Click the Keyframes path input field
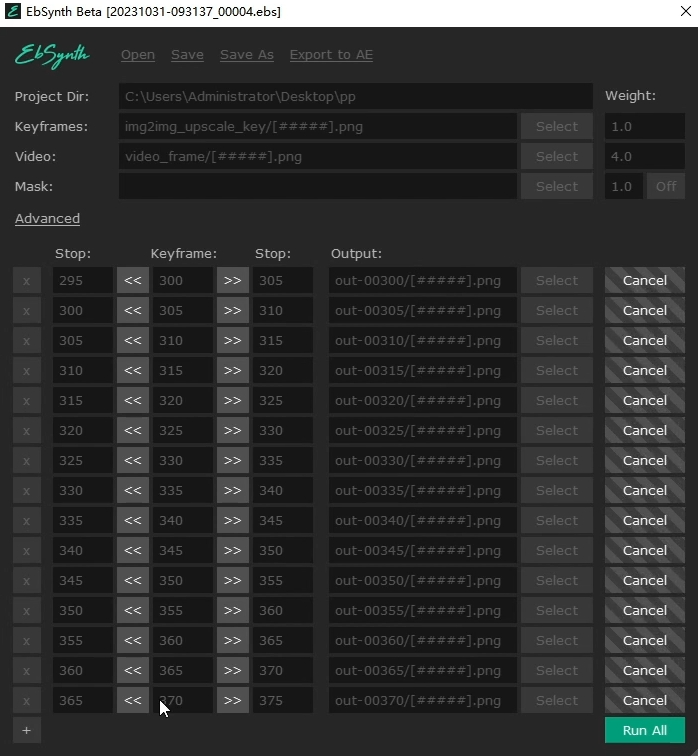 318,126
